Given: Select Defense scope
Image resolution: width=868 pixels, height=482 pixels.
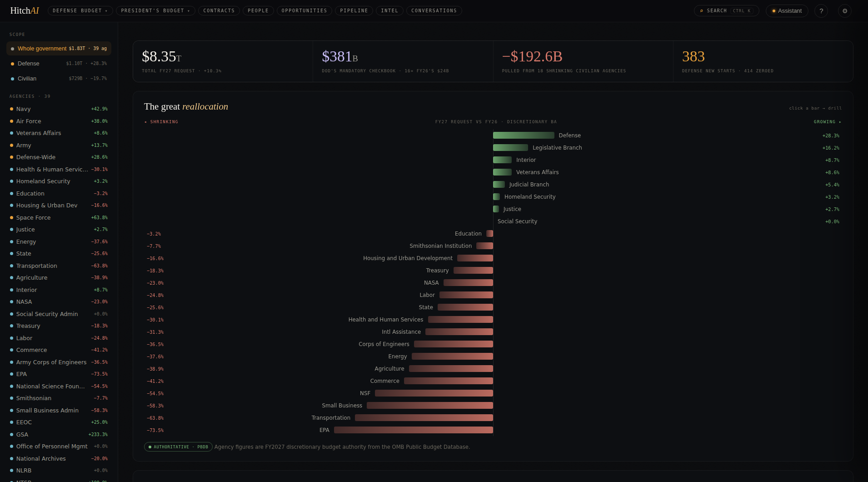Looking at the screenshot, I should pos(59,64).
